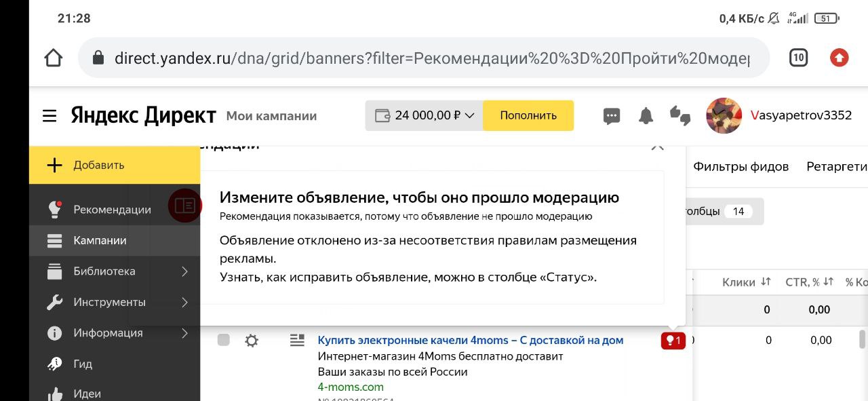Viewport: 868px width, 401px height.
Task: Open the browser tab switcher showing 10
Action: pyautogui.click(x=798, y=58)
